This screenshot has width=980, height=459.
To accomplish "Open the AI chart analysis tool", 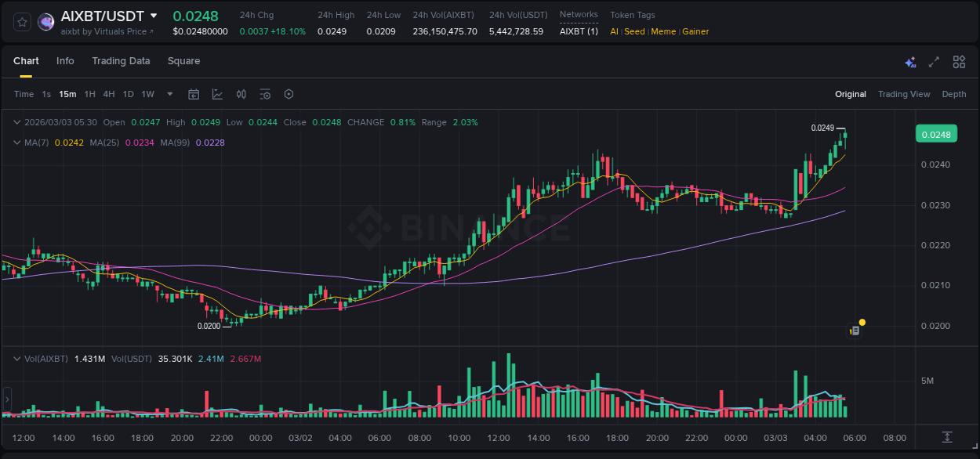I will [910, 61].
